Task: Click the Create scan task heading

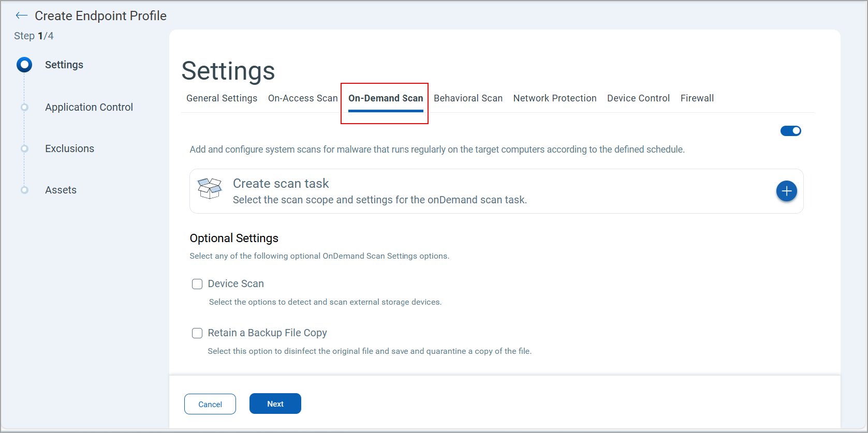Action: [281, 184]
